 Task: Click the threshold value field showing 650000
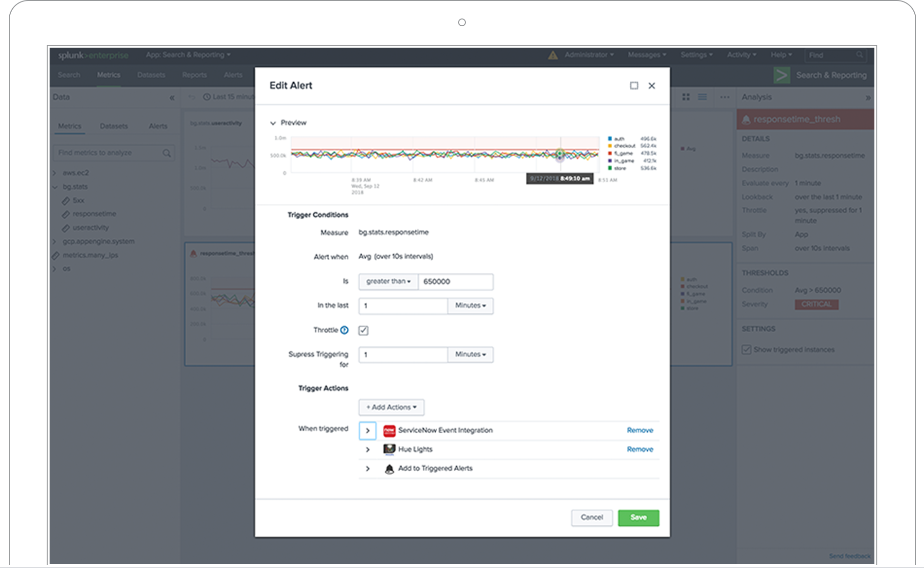(455, 282)
